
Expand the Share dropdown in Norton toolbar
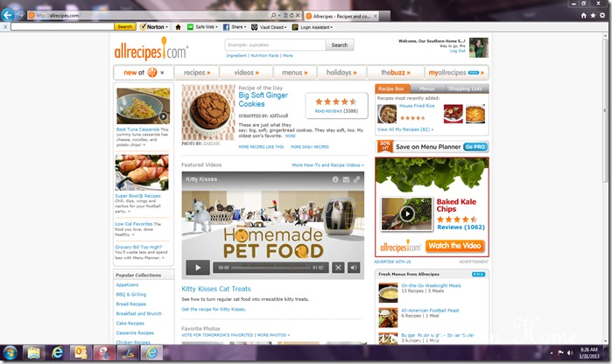tap(245, 27)
